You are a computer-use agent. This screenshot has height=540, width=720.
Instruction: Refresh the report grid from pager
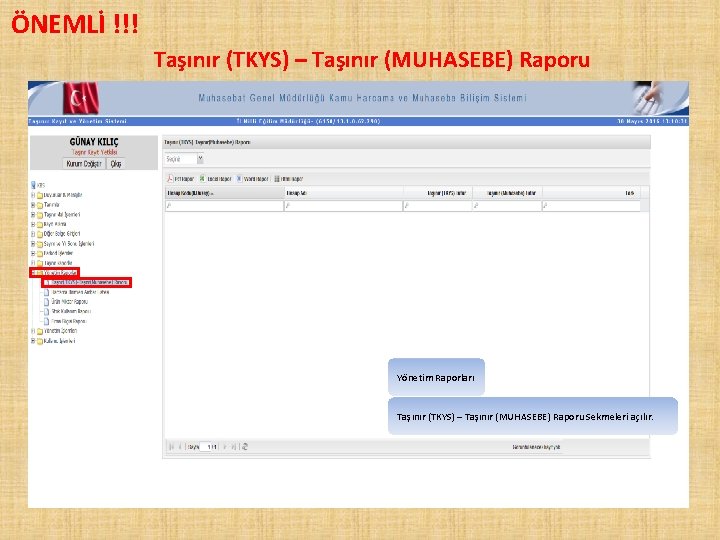[x=245, y=446]
